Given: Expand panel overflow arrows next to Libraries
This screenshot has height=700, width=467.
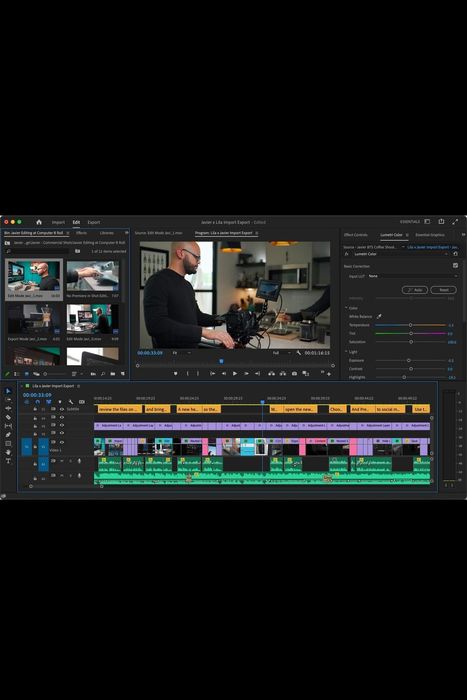Looking at the screenshot, I should coord(126,233).
